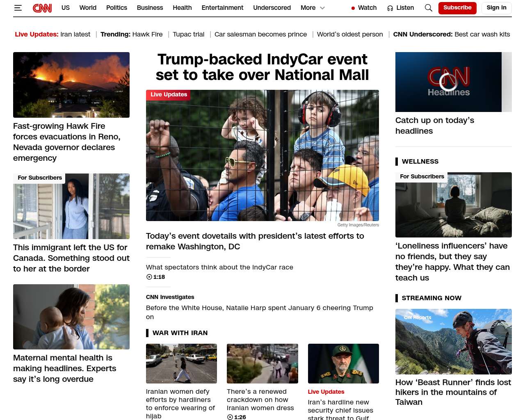Open Best car wash kits link
Image resolution: width=525 pixels, height=420 pixels.
click(482, 34)
